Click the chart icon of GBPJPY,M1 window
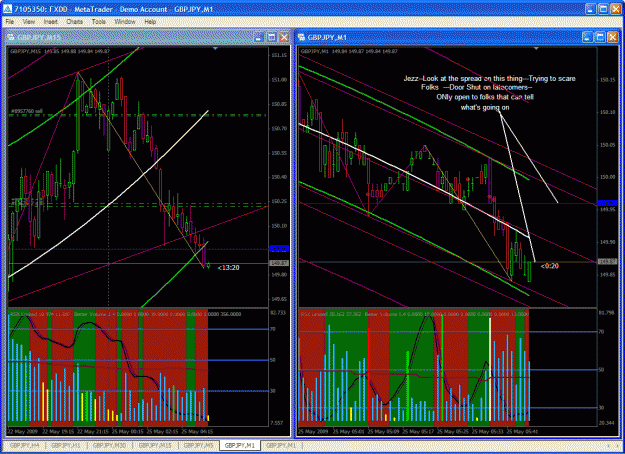 [301, 37]
